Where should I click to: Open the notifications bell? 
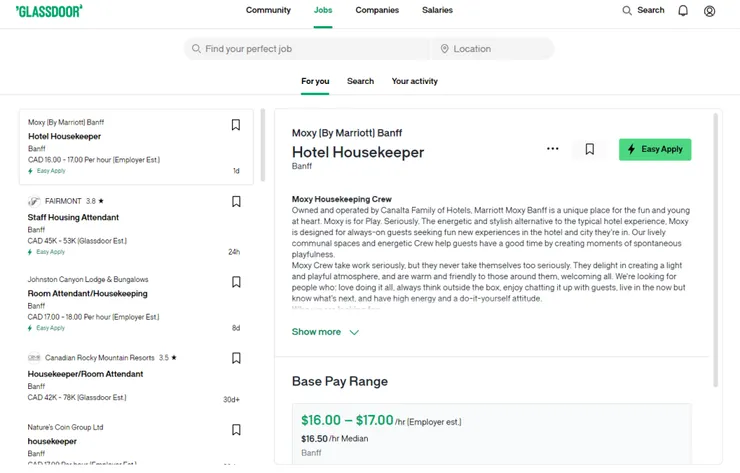(683, 11)
